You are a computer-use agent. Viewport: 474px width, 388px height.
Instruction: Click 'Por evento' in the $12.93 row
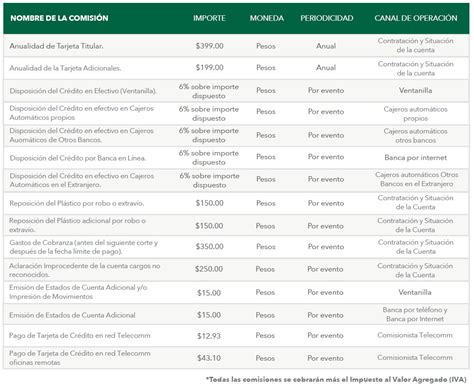(x=325, y=335)
